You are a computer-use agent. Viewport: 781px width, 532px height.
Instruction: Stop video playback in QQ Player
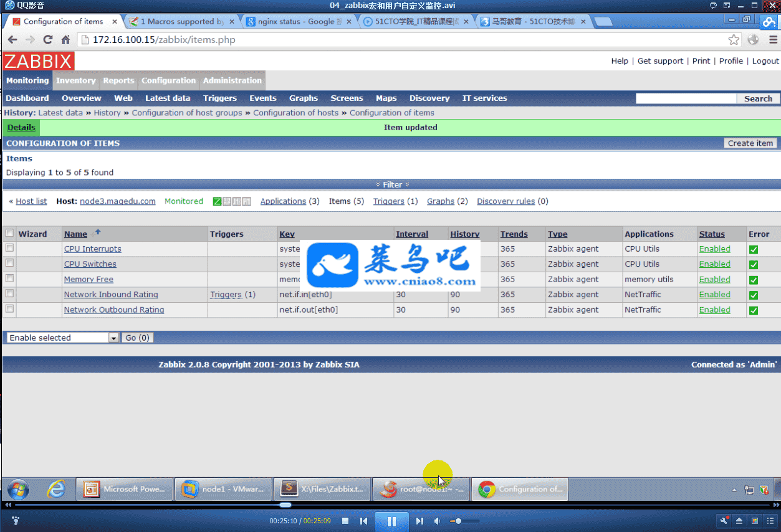(x=345, y=521)
